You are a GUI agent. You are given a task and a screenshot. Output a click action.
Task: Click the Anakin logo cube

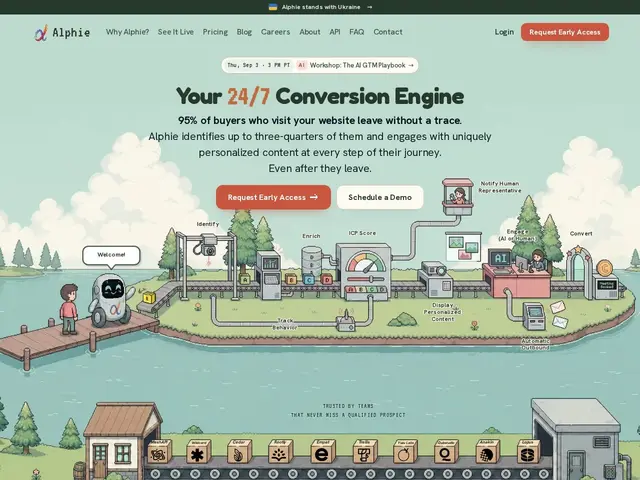click(487, 452)
